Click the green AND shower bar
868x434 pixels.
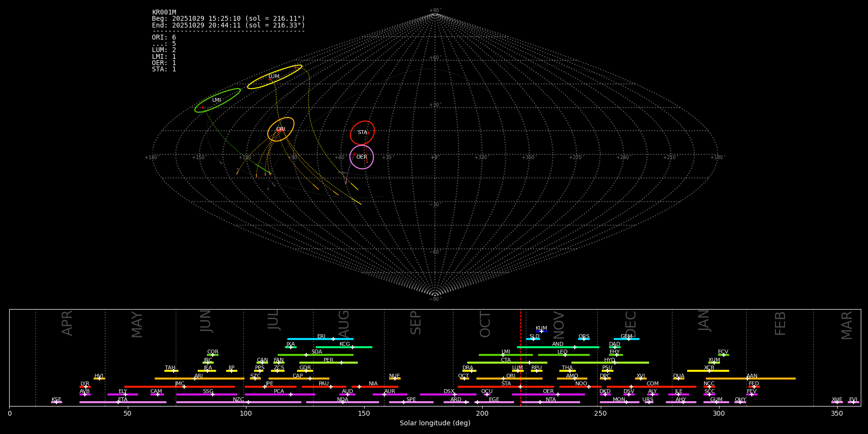tap(558, 347)
